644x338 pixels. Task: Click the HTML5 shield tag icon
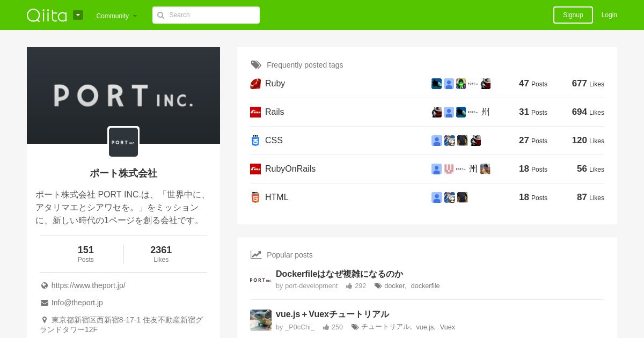pos(255,197)
